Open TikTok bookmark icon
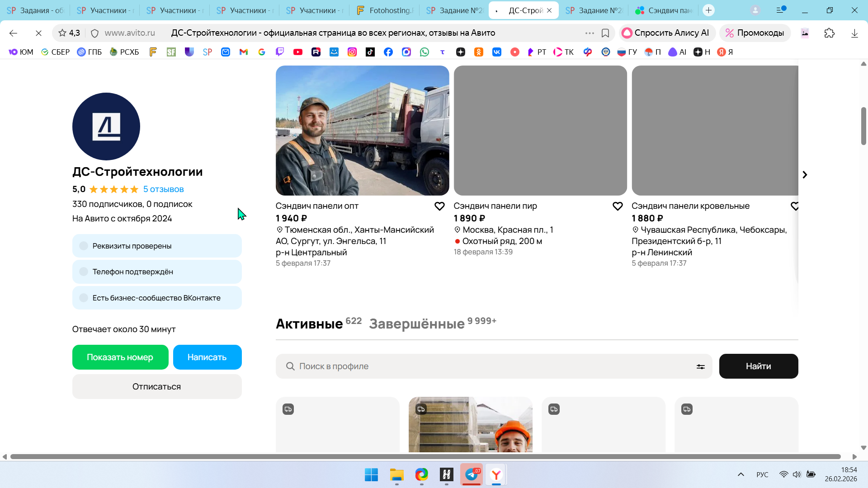 tap(370, 52)
